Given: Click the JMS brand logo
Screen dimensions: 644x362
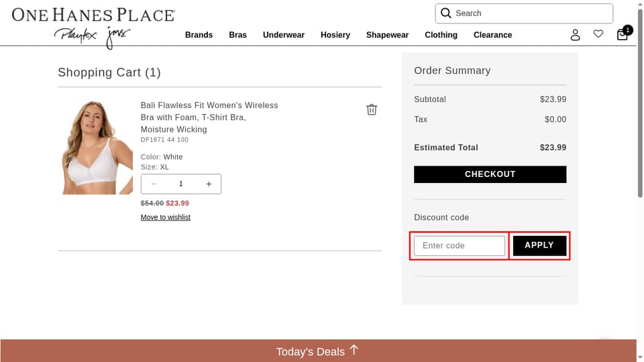Looking at the screenshot, I should coord(117,37).
